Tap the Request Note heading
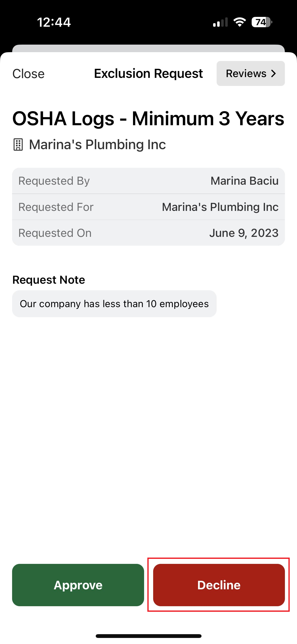 [x=49, y=280]
